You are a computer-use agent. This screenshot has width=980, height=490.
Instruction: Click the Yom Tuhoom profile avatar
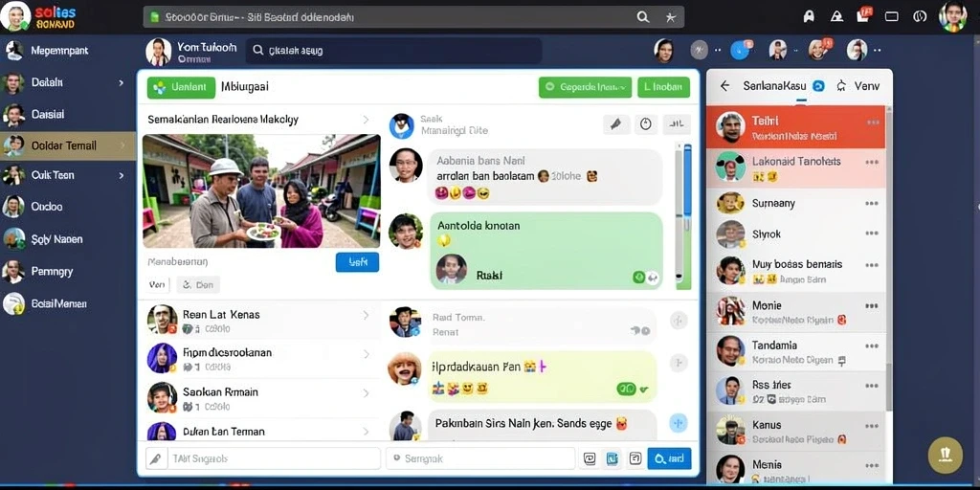coord(158,52)
